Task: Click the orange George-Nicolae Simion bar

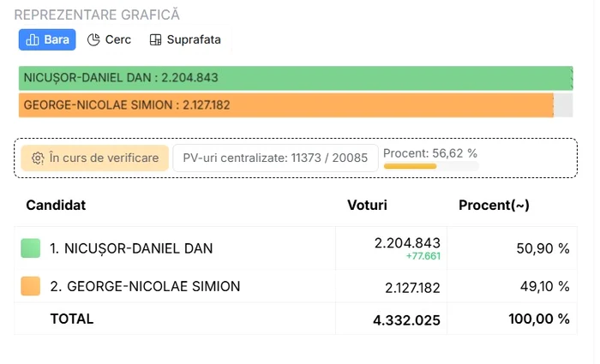Action: pyautogui.click(x=285, y=105)
